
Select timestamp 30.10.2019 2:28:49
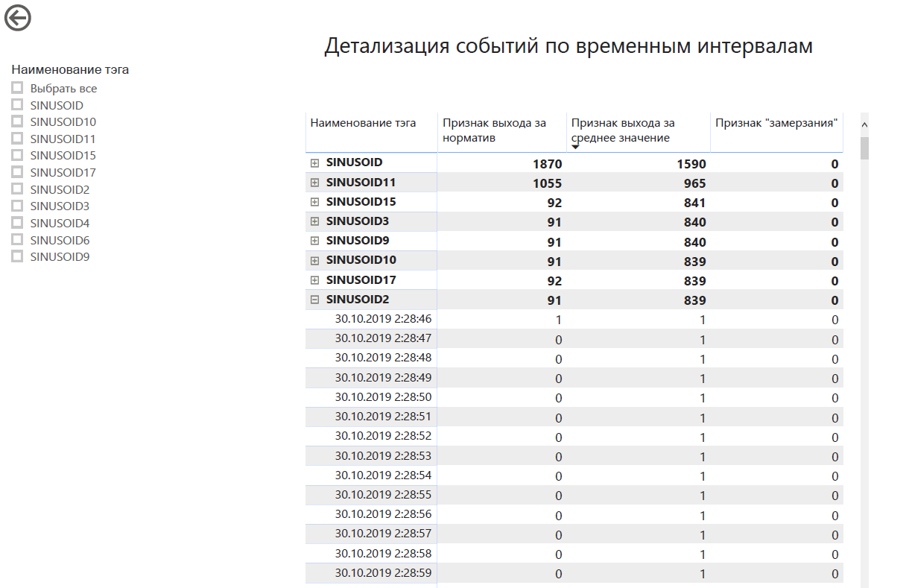pos(383,378)
